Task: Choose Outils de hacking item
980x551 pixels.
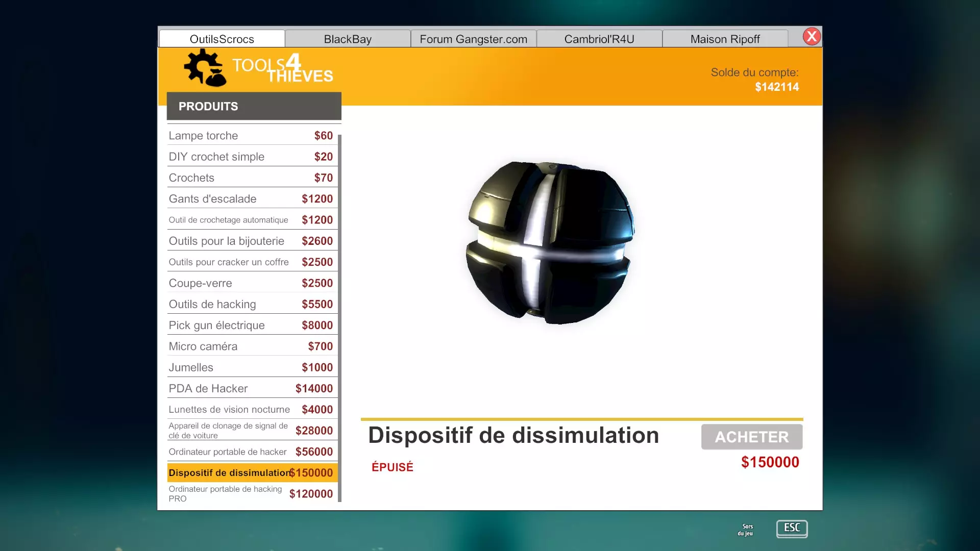Action: (x=251, y=305)
